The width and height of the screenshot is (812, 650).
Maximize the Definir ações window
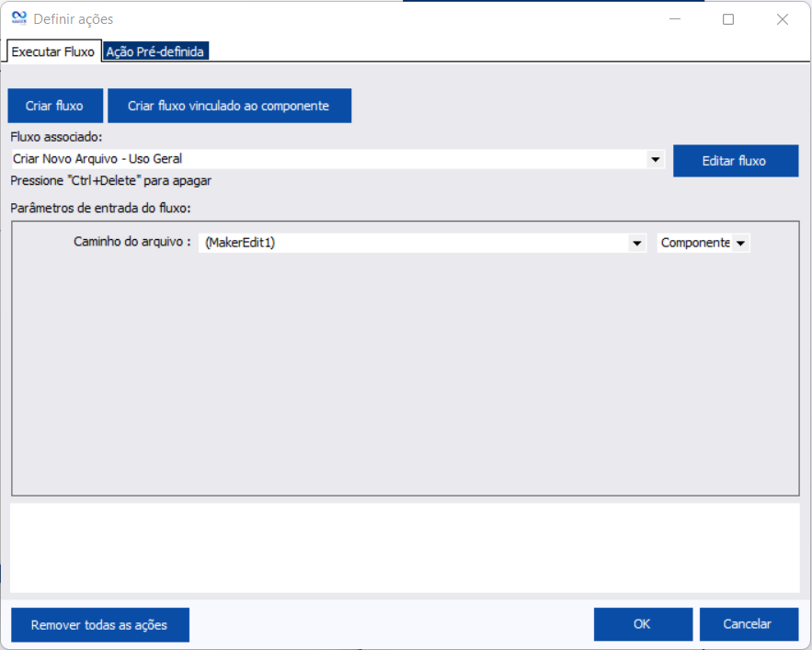pyautogui.click(x=728, y=18)
